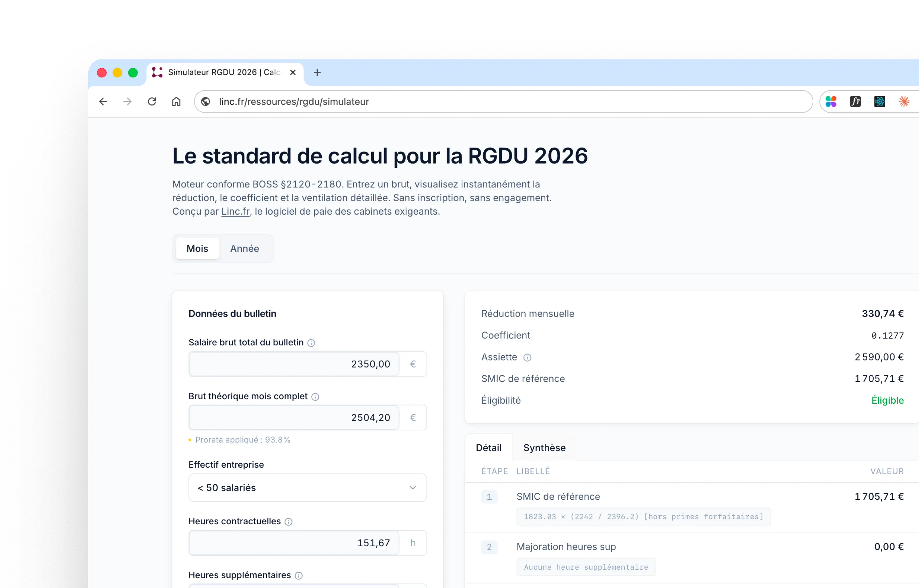
Task: Open the Linc.fr link in the description
Action: coord(235,211)
